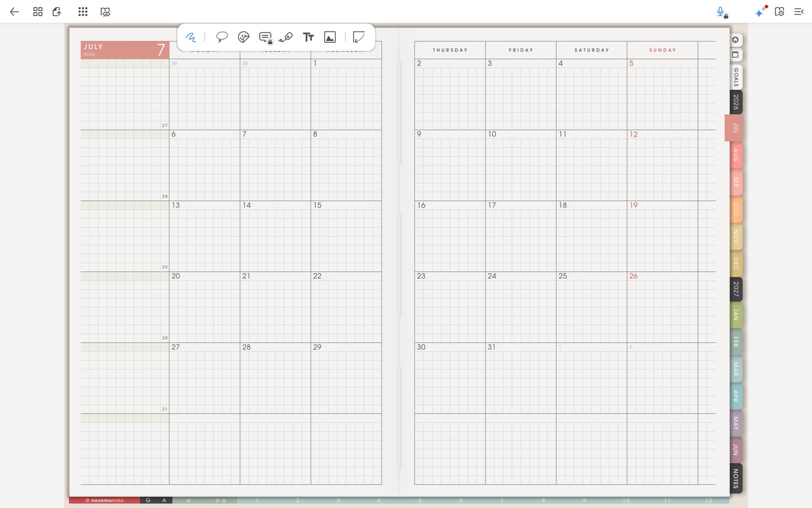812x508 pixels.
Task: Insert an image with picture icon
Action: pos(330,37)
